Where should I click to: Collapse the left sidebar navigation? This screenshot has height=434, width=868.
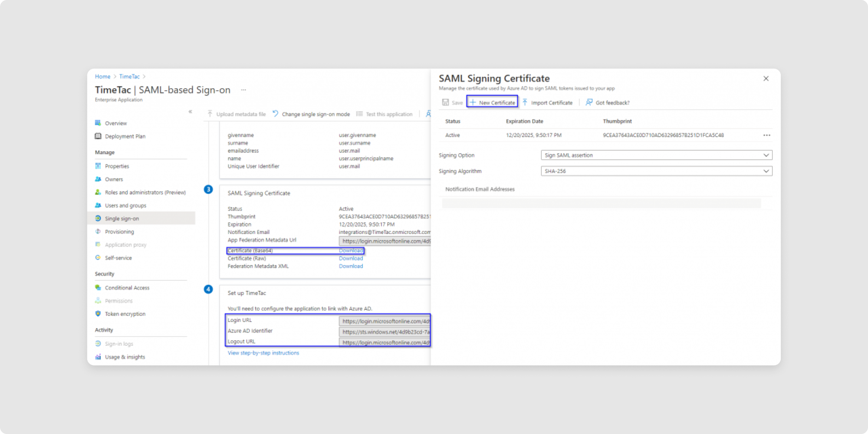pos(190,112)
